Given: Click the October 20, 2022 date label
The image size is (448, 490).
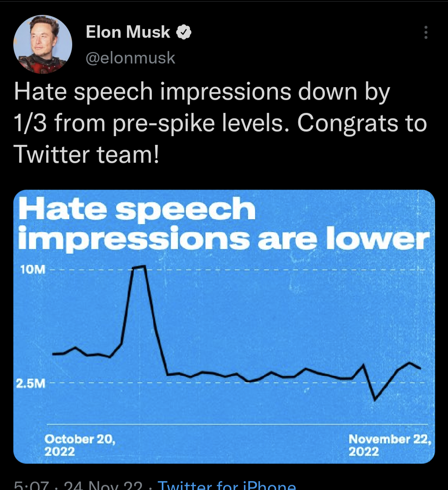Looking at the screenshot, I should pos(80,445).
